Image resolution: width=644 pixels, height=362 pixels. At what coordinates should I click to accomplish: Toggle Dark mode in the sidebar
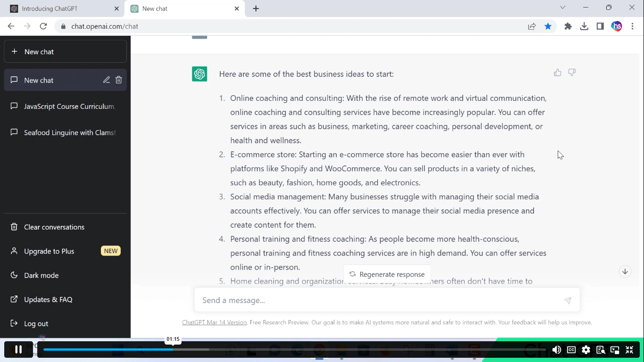41,275
